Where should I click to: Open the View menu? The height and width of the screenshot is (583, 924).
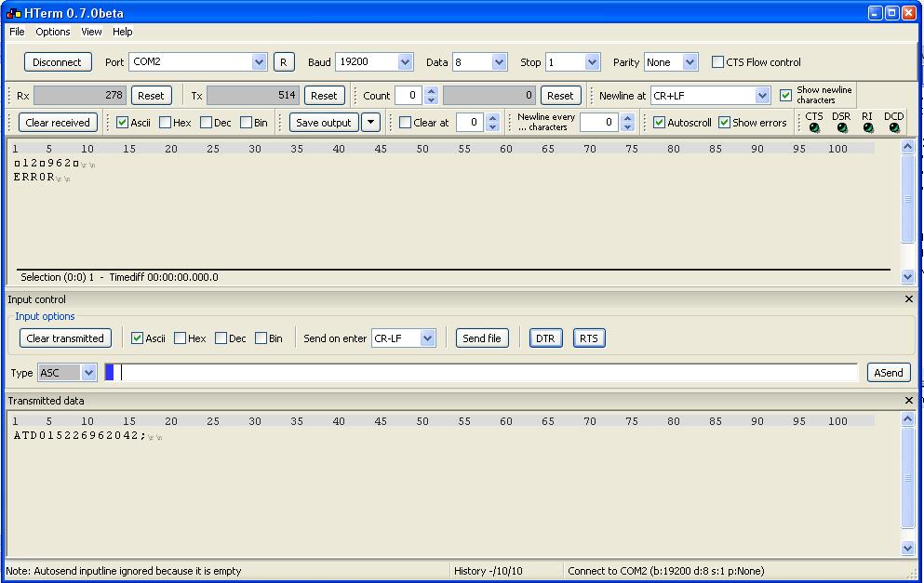[x=91, y=32]
